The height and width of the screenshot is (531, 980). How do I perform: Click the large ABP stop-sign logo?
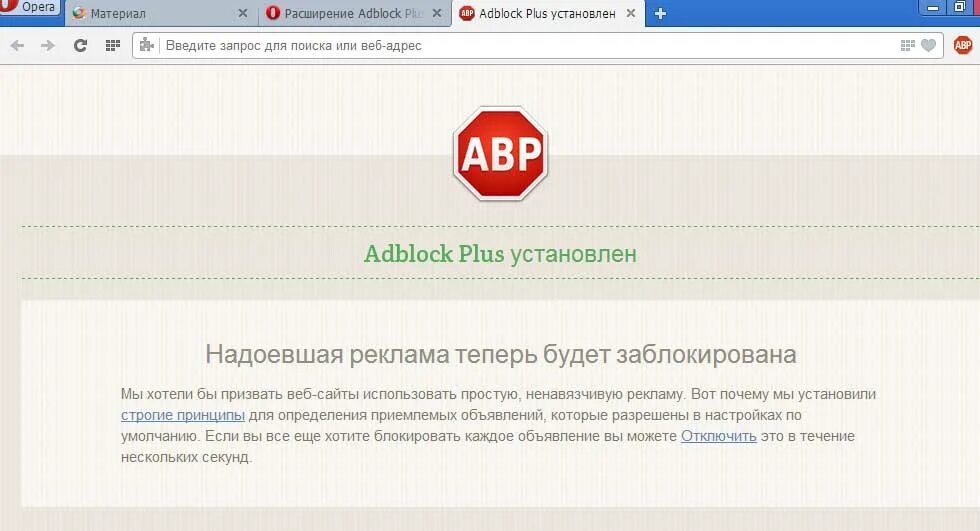[500, 154]
